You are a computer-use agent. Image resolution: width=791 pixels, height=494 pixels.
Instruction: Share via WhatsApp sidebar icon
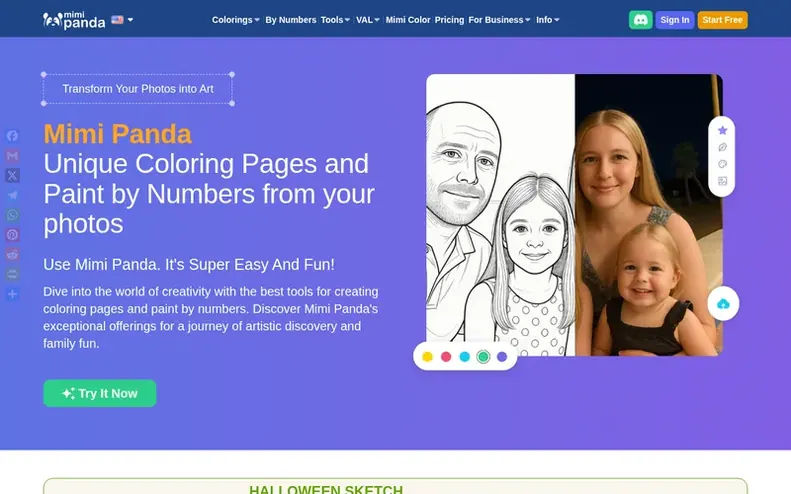point(13,215)
